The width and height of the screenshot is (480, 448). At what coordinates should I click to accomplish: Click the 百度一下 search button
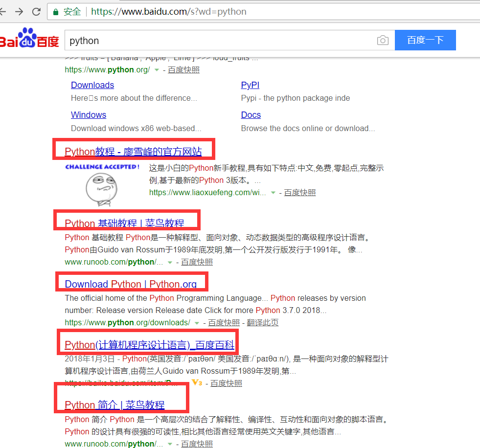[425, 40]
